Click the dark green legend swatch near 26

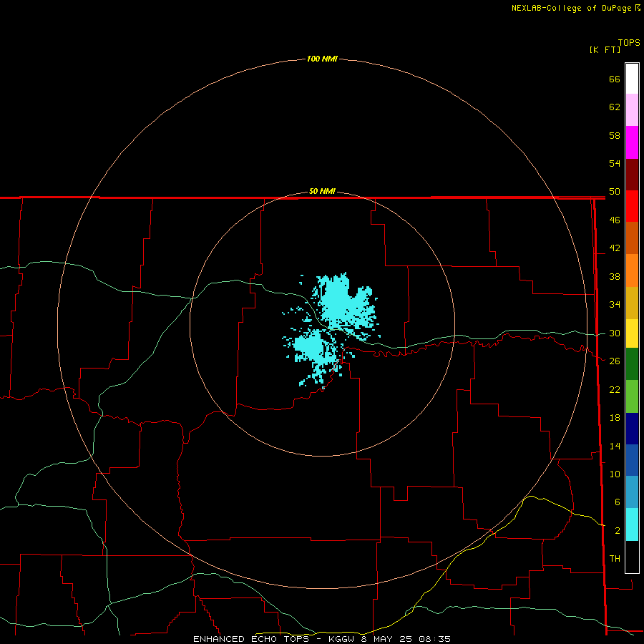pos(632,364)
